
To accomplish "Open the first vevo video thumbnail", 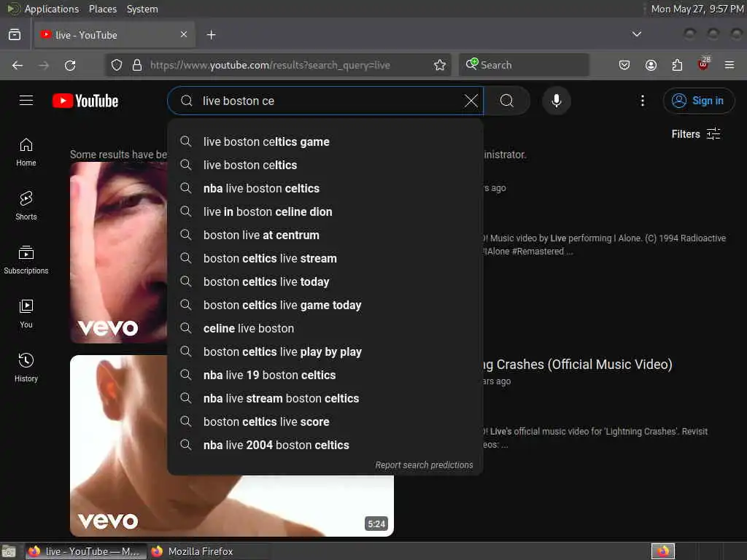I will coord(119,252).
